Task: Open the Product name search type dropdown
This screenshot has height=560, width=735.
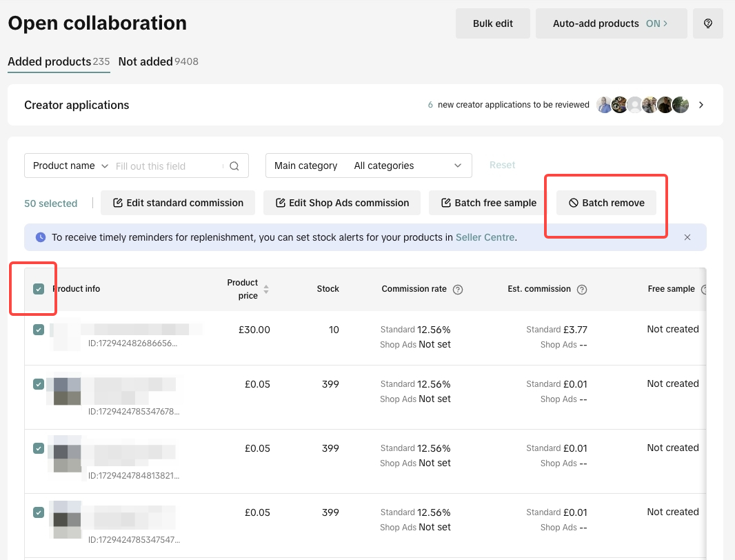Action: [x=70, y=166]
